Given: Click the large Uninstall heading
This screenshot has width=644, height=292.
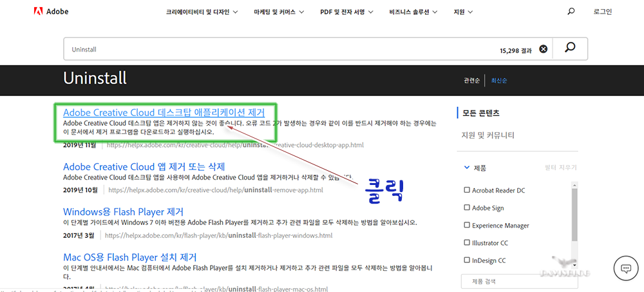Looking at the screenshot, I should (95, 78).
